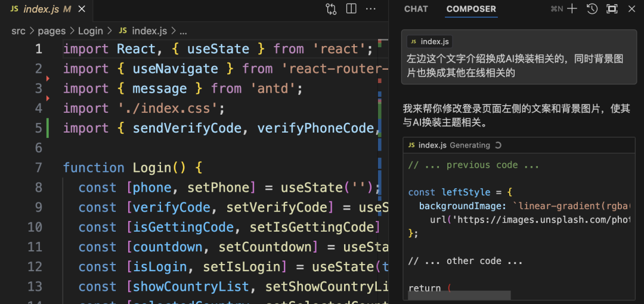Open the editor more actions ellipsis
The image size is (644, 304).
[x=371, y=8]
